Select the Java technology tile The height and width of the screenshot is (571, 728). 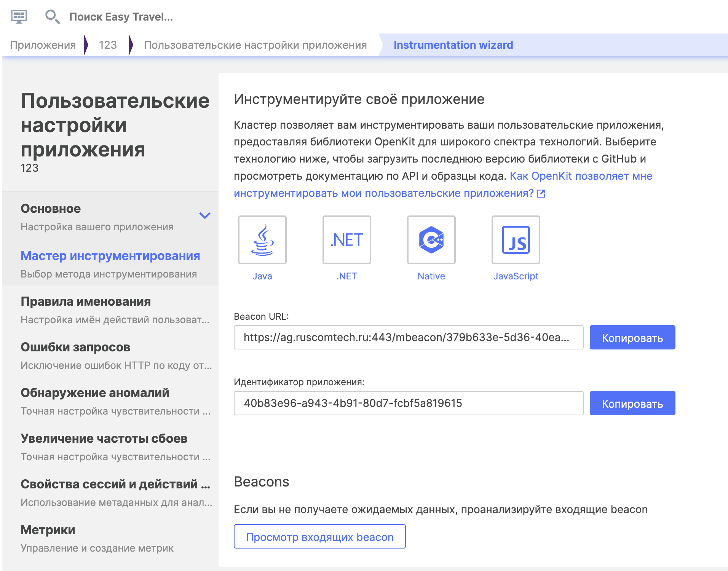[x=262, y=240]
